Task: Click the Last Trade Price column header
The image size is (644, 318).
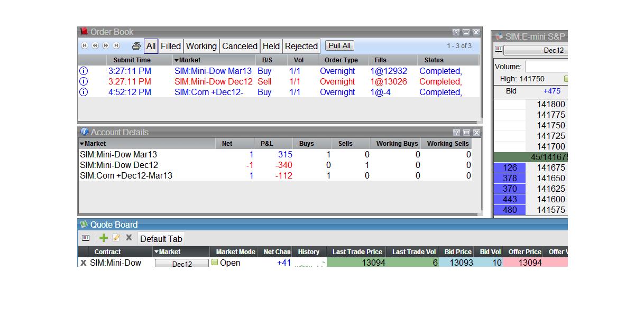Action: (356, 252)
